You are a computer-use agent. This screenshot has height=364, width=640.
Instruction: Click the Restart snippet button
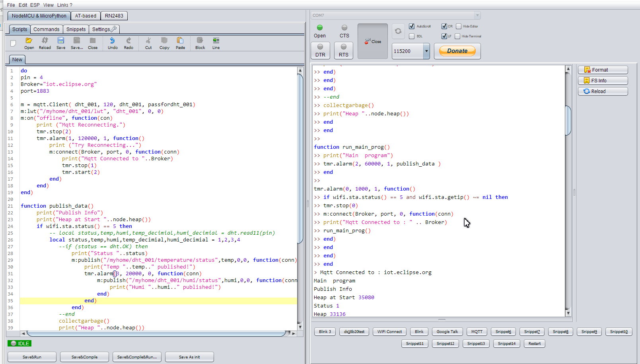tap(535, 343)
